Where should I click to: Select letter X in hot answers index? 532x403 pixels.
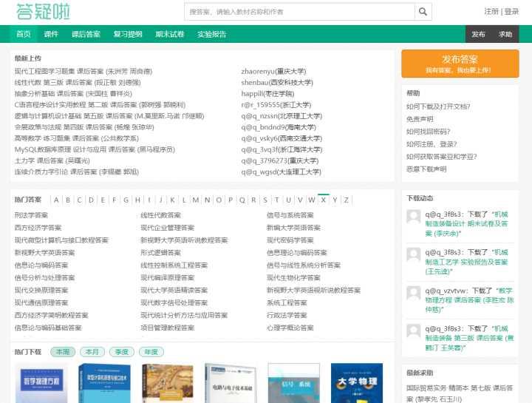tap(324, 200)
